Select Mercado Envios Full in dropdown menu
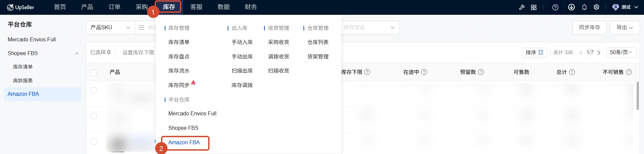Image resolution: width=644 pixels, height=154 pixels. pyautogui.click(x=192, y=114)
